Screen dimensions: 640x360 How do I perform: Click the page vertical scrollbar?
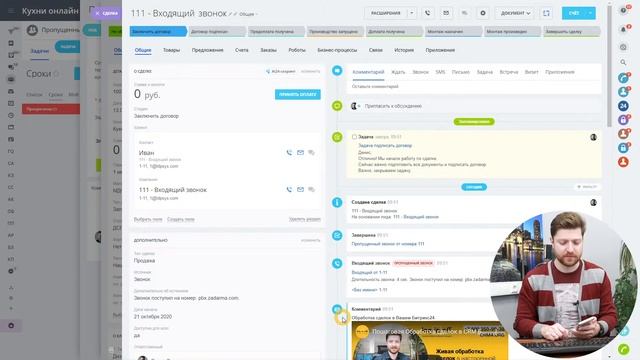609,65
